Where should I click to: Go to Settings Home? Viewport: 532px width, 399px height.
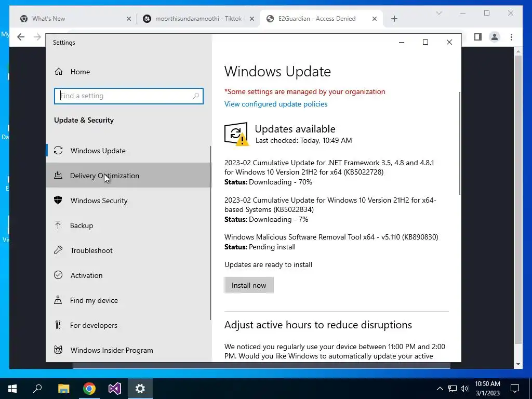pos(128,72)
